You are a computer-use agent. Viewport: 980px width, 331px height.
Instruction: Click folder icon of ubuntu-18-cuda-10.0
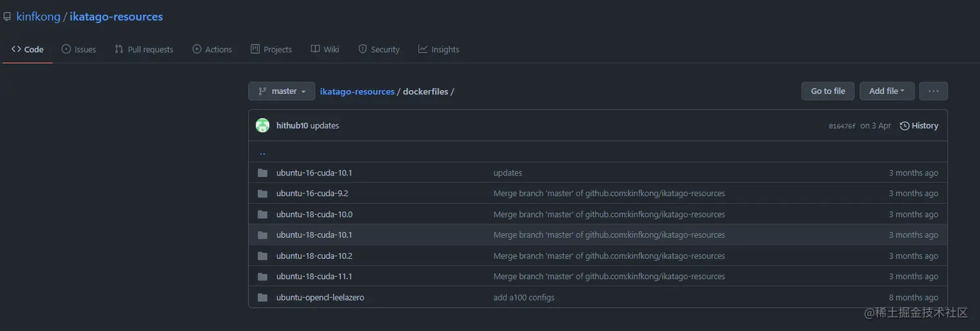click(262, 214)
